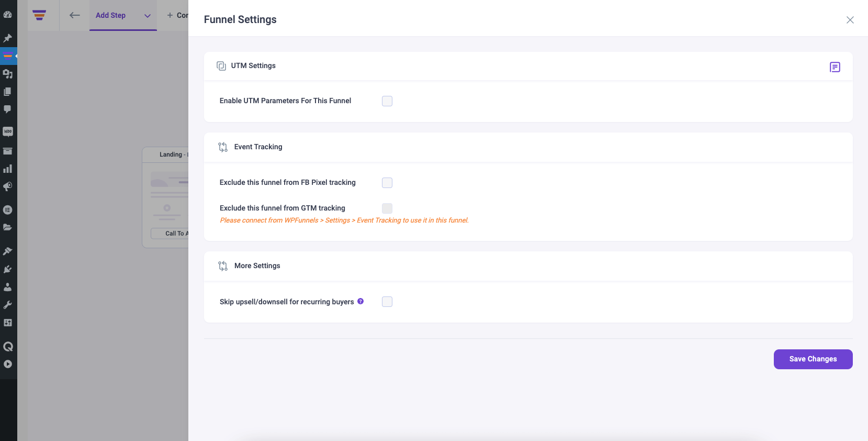Viewport: 868px width, 441px height.
Task: Open the Appearance brush icon in sidebar
Action: (x=8, y=251)
